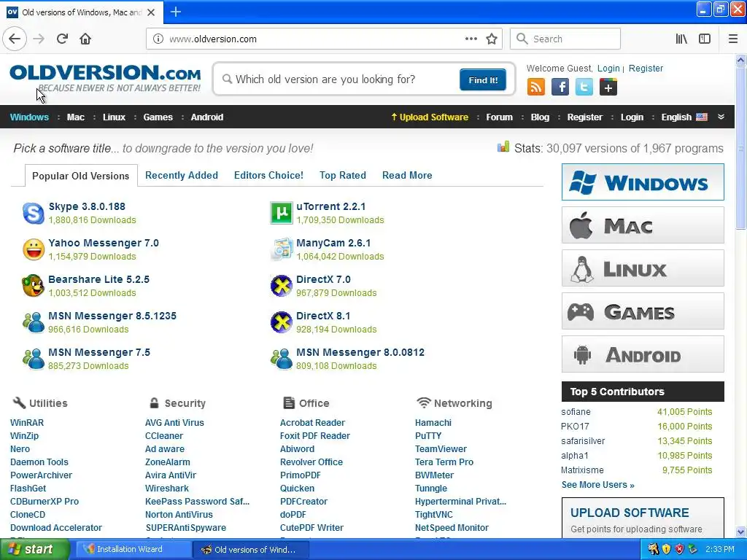Open the Twitter social icon
Viewport: 747px width, 560px height.
click(584, 87)
